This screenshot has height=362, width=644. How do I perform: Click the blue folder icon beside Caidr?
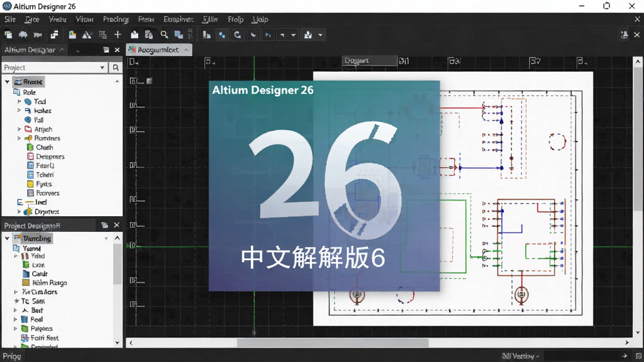pyautogui.click(x=26, y=274)
